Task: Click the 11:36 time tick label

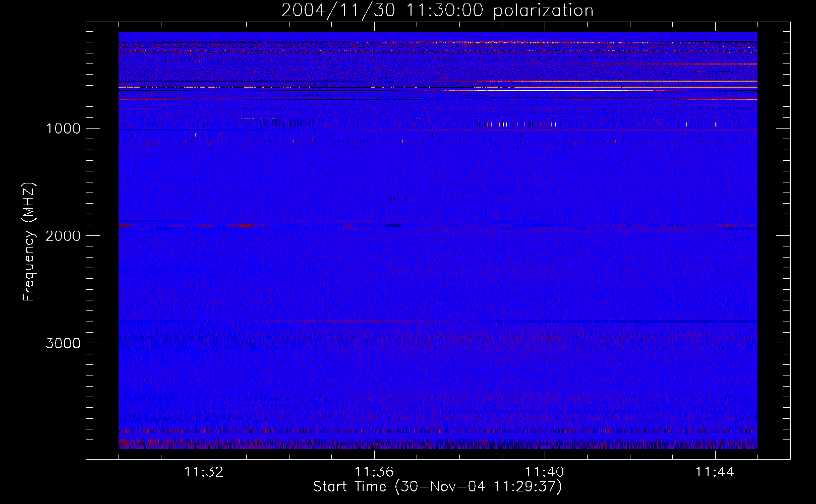Action: (x=374, y=472)
